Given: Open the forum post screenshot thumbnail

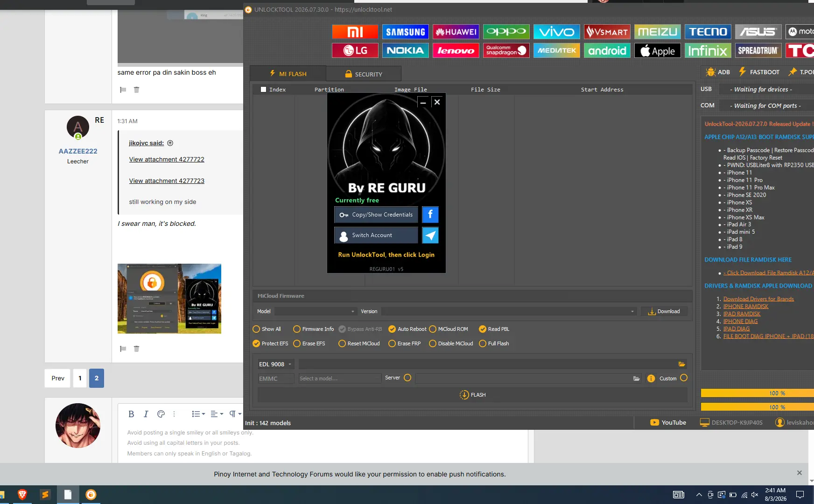Looking at the screenshot, I should (169, 299).
